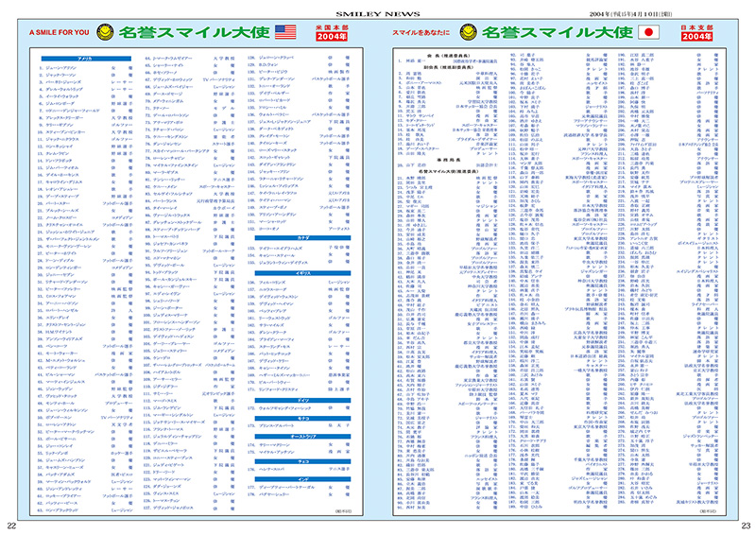Click the 'イギリス' blue section header
Image resolution: width=756 pixels, height=535 pixels.
click(302, 273)
